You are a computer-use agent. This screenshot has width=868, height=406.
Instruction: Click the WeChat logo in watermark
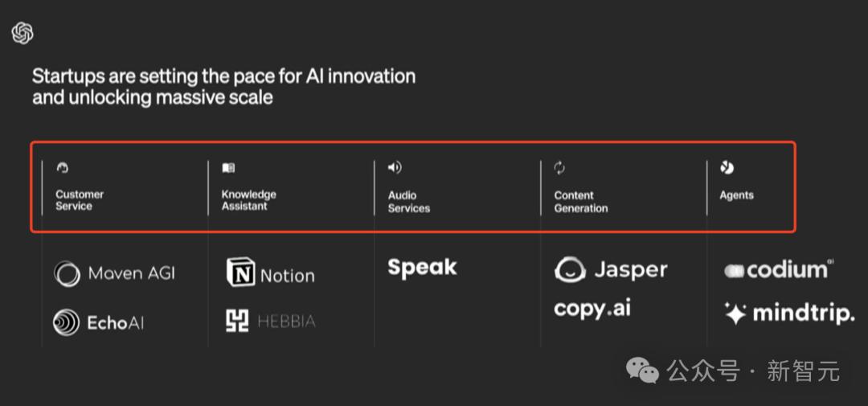pyautogui.click(x=642, y=371)
